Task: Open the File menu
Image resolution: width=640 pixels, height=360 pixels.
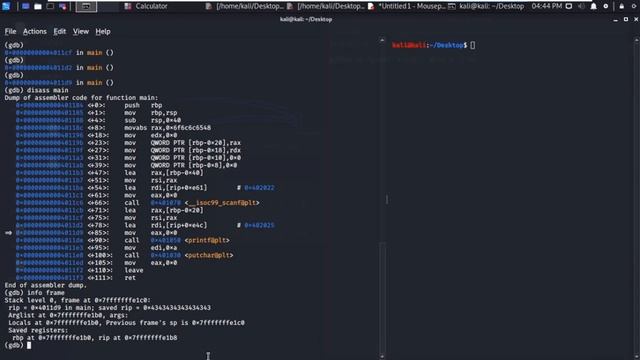Action: 10,31
